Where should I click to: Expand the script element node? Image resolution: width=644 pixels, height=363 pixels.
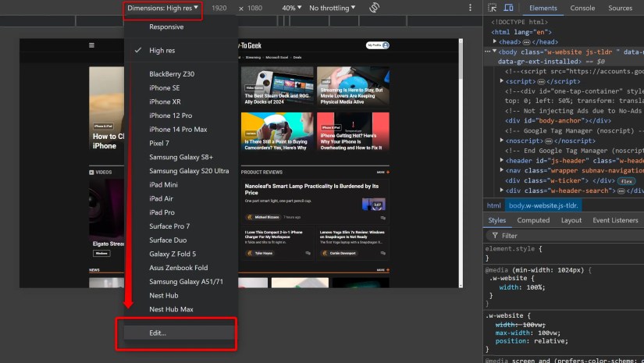pos(501,81)
